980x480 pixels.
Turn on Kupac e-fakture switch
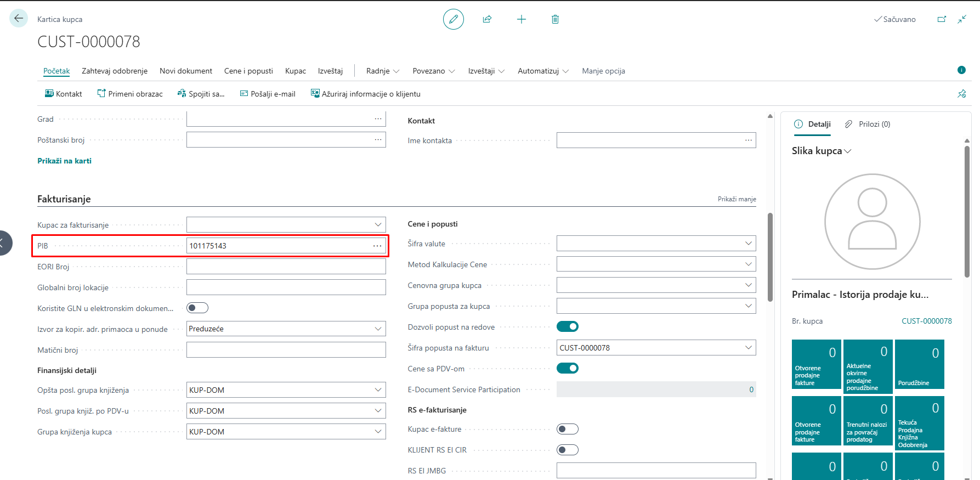pos(567,429)
